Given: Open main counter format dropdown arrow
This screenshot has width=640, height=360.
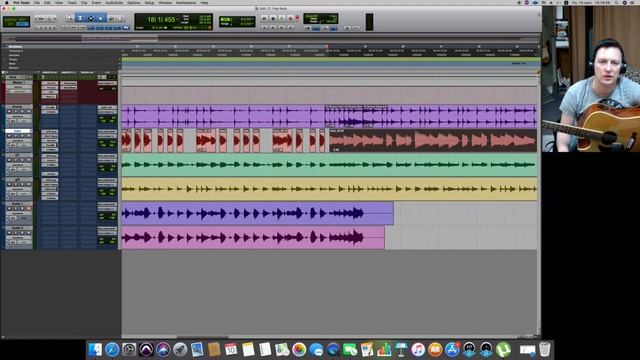Looking at the screenshot, I should [x=177, y=19].
